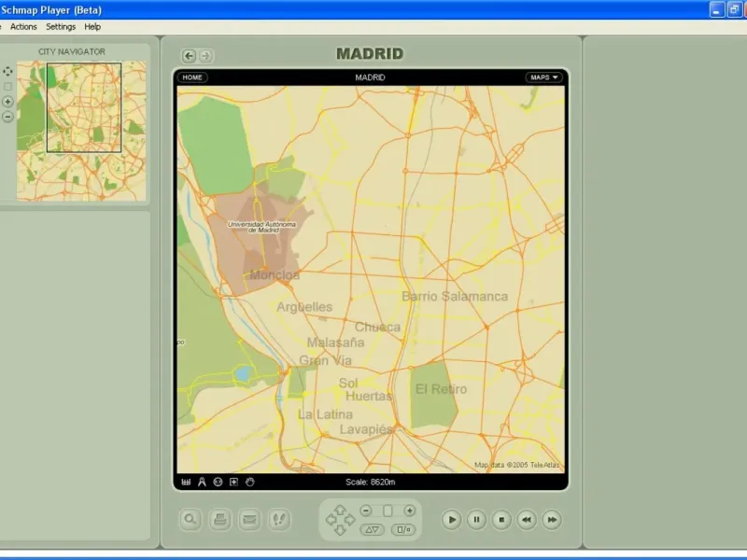Toggle the up/down triangles button
The width and height of the screenshot is (747, 560).
[x=373, y=529]
